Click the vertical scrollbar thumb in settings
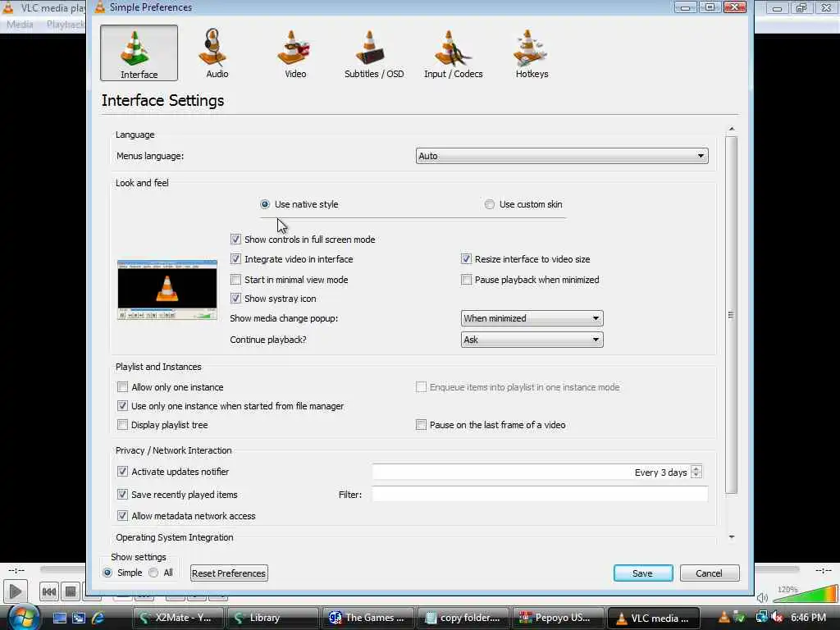 [x=731, y=315]
